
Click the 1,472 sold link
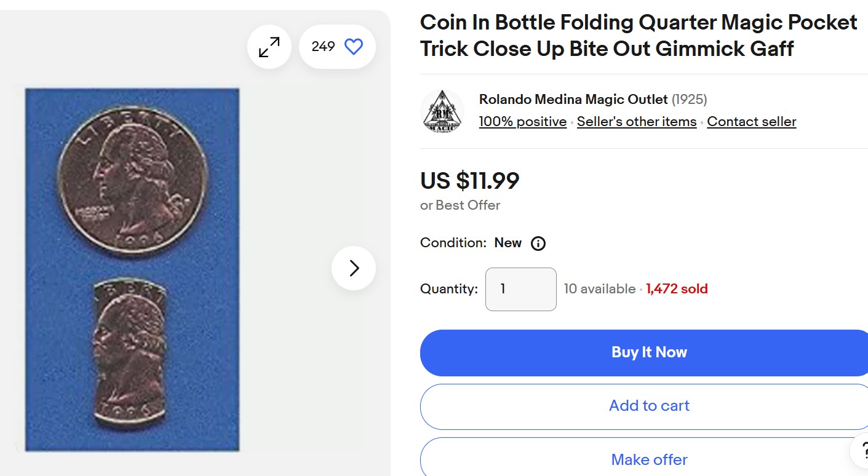point(677,289)
